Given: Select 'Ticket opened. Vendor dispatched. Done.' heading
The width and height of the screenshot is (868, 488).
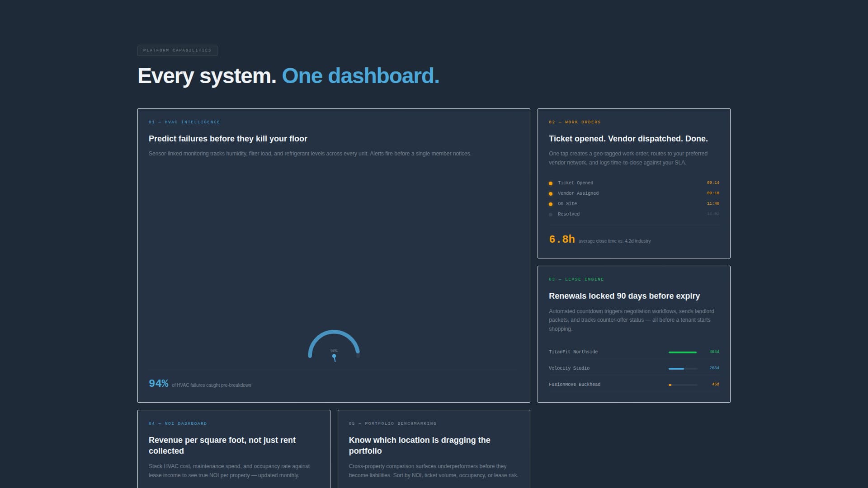Looking at the screenshot, I should pyautogui.click(x=628, y=139).
